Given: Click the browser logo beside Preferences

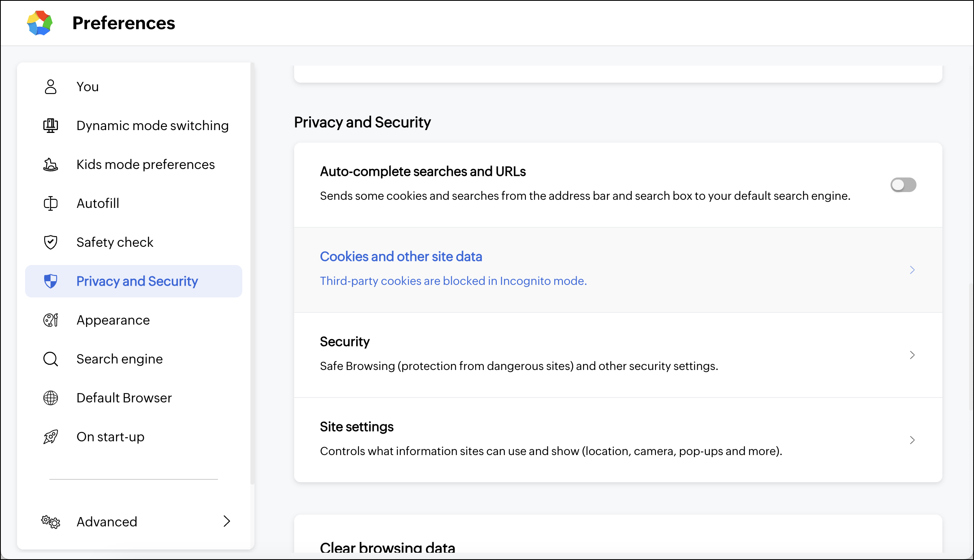Looking at the screenshot, I should tap(40, 23).
